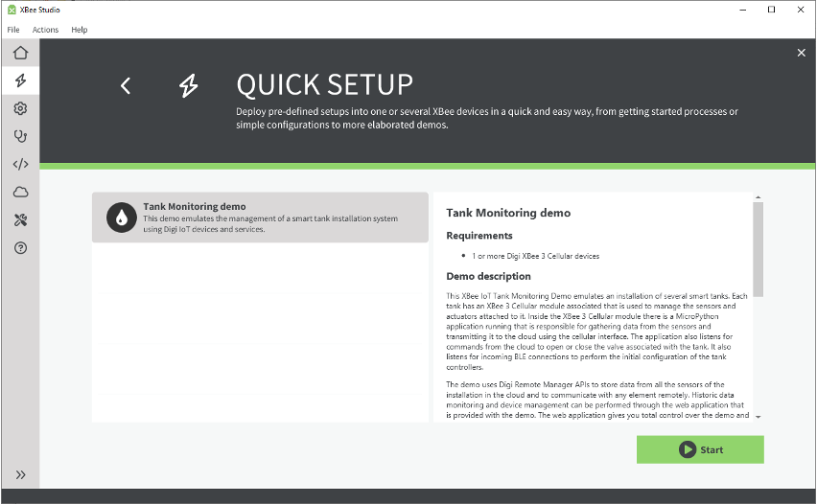817x504 pixels.
Task: Close the Quick Setup panel
Action: point(801,53)
